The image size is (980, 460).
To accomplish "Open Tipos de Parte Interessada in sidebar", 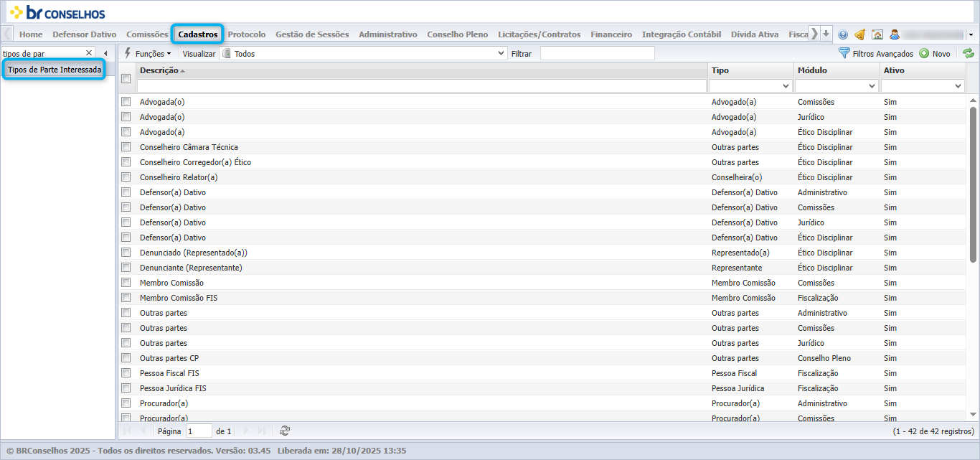I will tap(55, 70).
